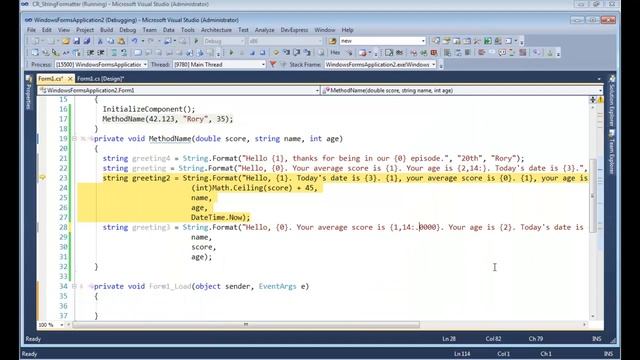Image resolution: width=640 pixels, height=360 pixels.
Task: Open the File menu
Action: 31,30
